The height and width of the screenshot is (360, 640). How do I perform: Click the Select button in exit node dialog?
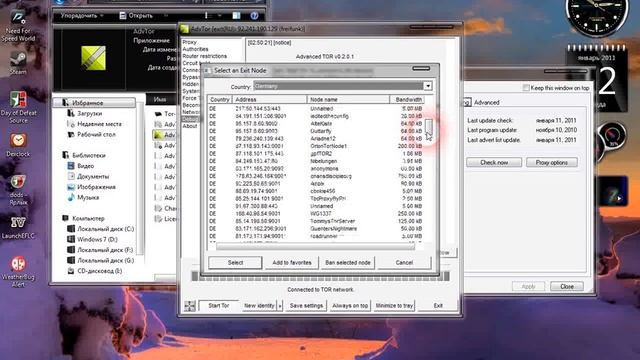[235, 262]
